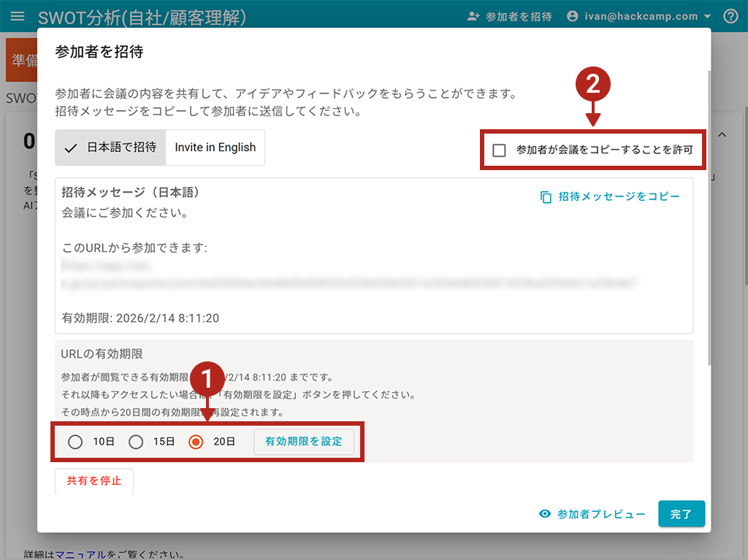Click the 共有を停止 button
The image size is (748, 560).
pos(94,480)
